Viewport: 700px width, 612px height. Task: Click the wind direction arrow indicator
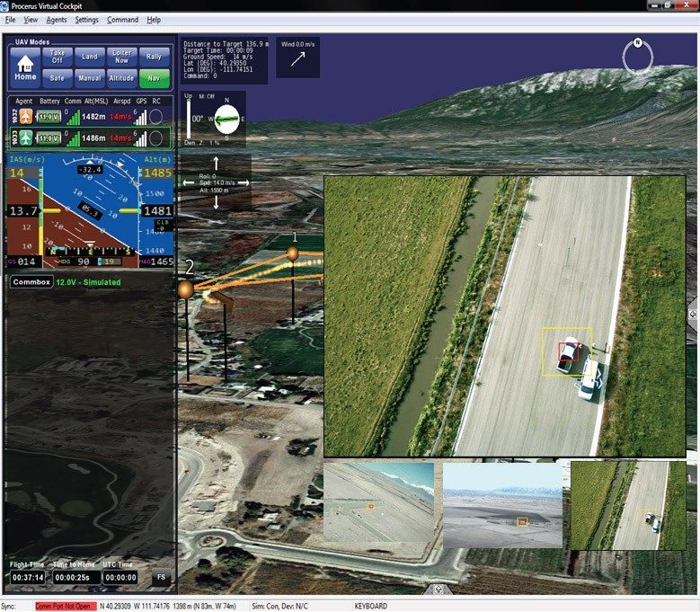(298, 58)
